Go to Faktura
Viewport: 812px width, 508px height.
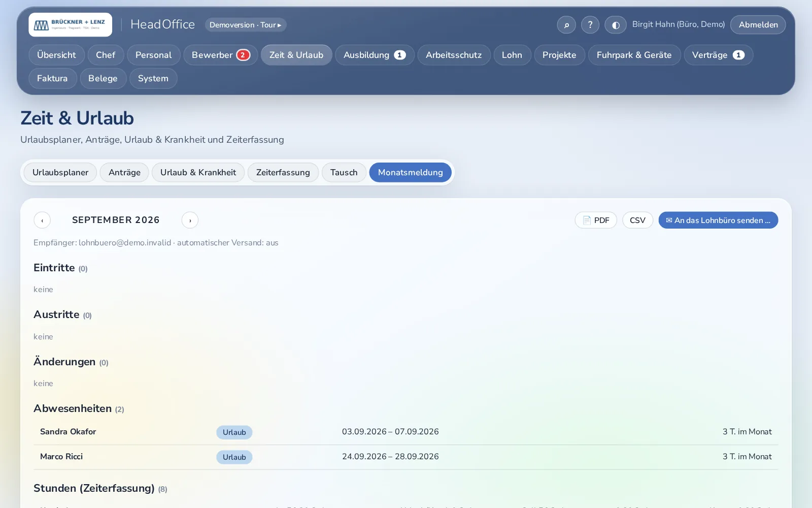tap(52, 78)
